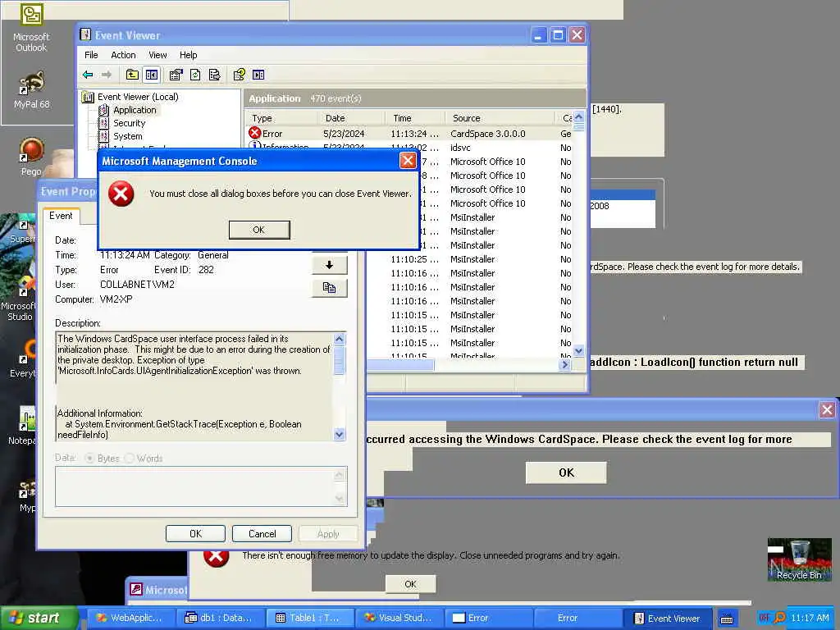Open the Start menu

38,618
